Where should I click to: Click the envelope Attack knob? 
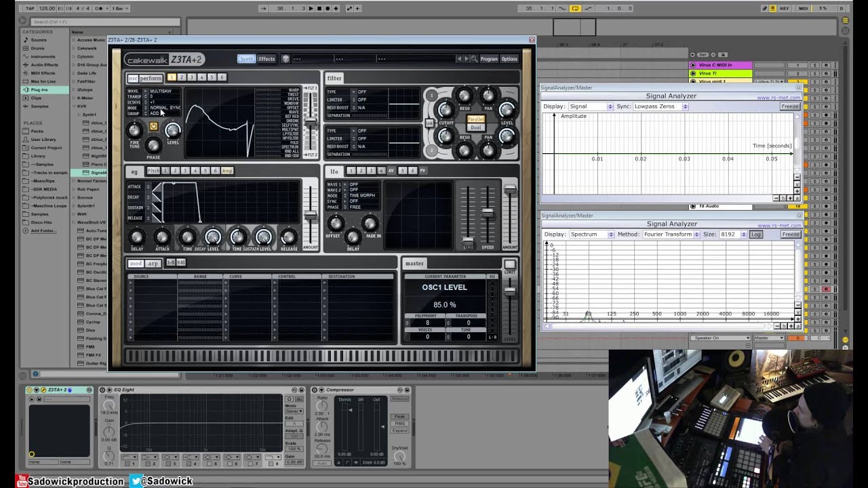pyautogui.click(x=161, y=237)
